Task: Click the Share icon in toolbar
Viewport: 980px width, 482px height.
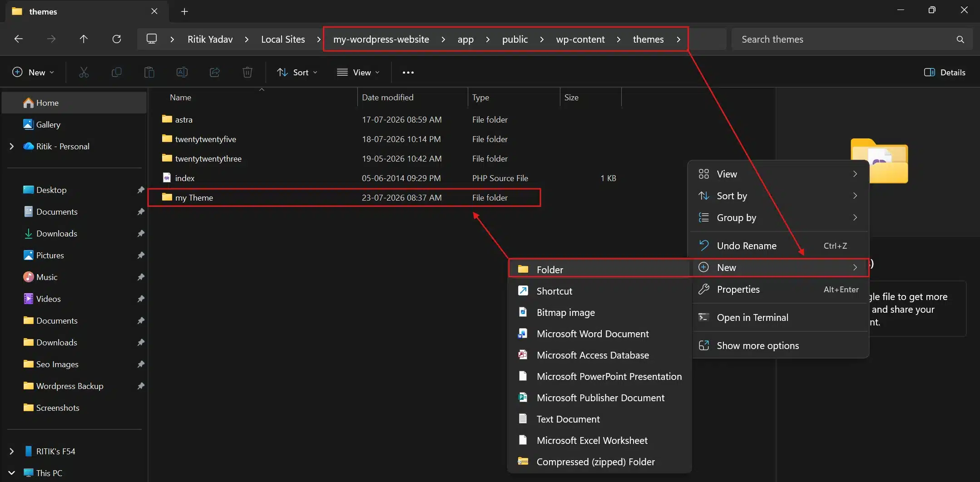Action: click(x=215, y=72)
